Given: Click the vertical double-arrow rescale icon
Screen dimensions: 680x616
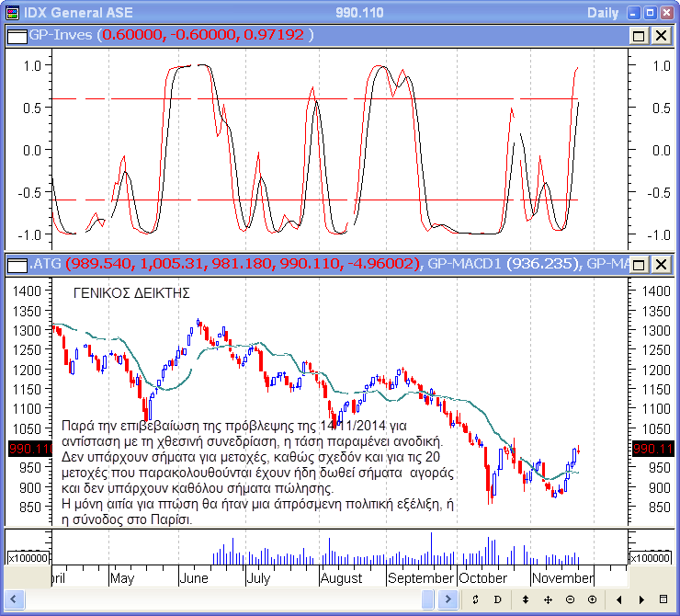Looking at the screenshot, I should click(x=526, y=599).
